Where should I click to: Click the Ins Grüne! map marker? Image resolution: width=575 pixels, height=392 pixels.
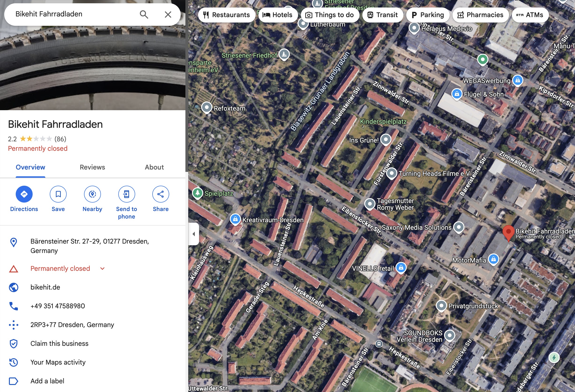(x=385, y=140)
